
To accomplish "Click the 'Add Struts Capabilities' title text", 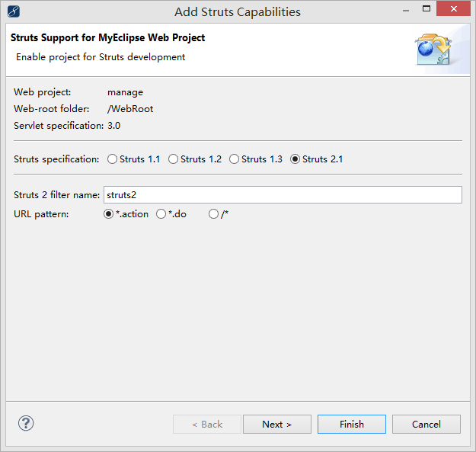I will pos(238,12).
